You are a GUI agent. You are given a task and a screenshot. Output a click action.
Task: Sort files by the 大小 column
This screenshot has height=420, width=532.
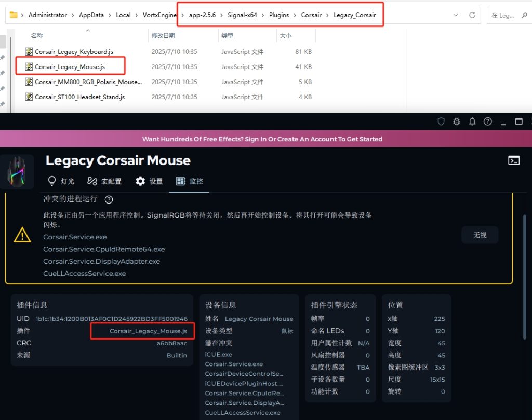[x=285, y=36]
